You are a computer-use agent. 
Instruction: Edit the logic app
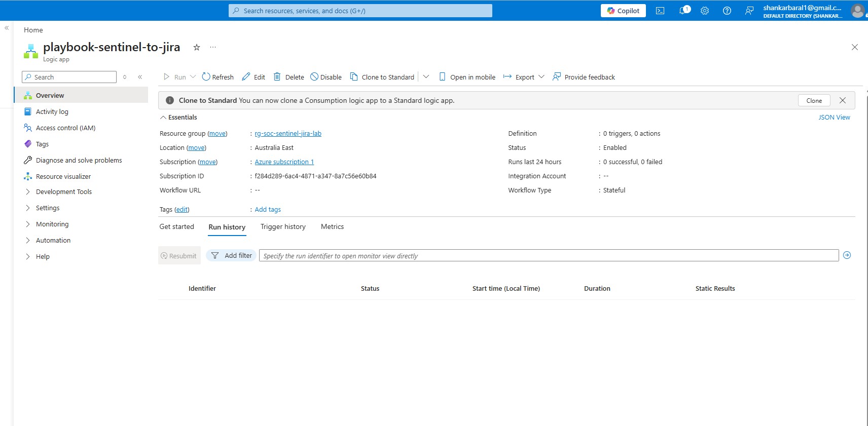pyautogui.click(x=254, y=77)
